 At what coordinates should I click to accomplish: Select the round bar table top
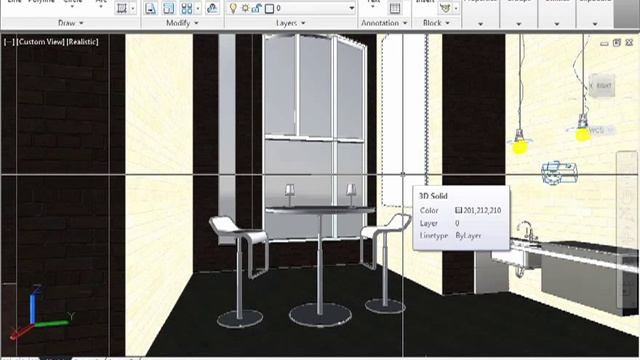point(320,210)
